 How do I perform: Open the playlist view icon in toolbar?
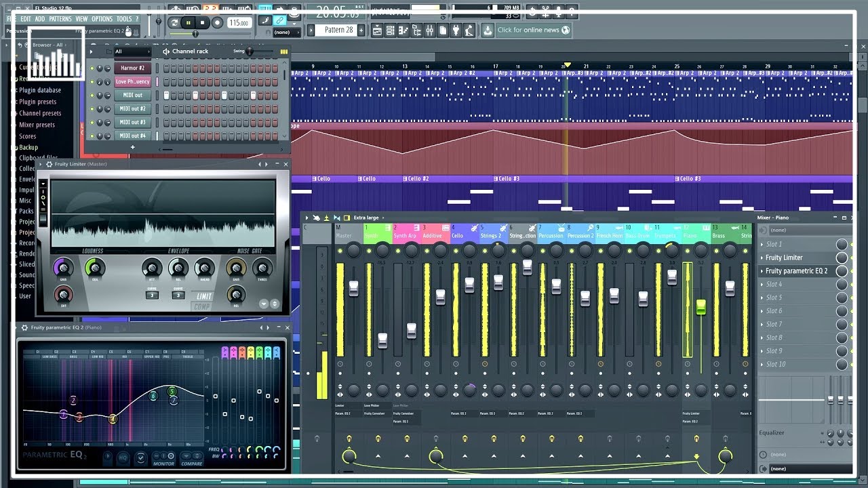376,30
